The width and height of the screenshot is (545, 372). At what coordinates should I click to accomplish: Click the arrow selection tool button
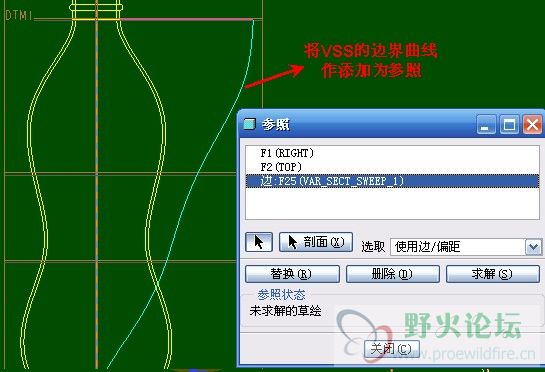[x=259, y=242]
